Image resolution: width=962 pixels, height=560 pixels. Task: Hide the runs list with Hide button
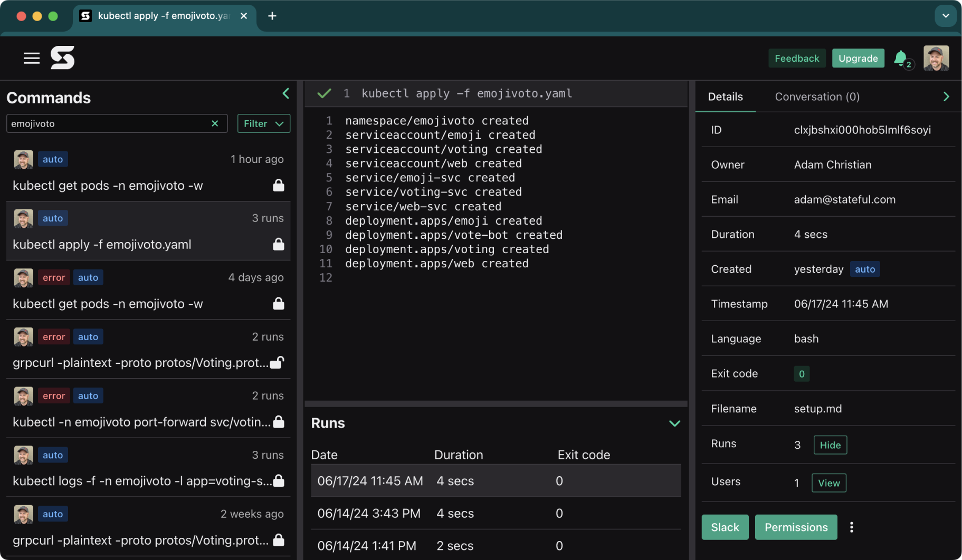(x=830, y=445)
